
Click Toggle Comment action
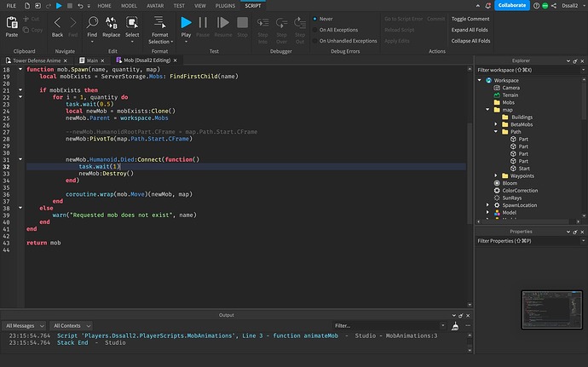click(470, 19)
